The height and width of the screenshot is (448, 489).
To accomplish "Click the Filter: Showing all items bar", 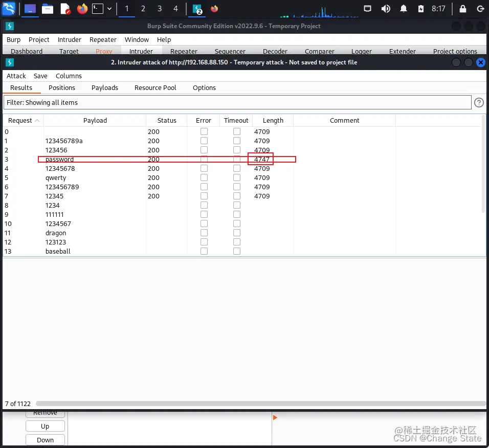I will pos(237,103).
